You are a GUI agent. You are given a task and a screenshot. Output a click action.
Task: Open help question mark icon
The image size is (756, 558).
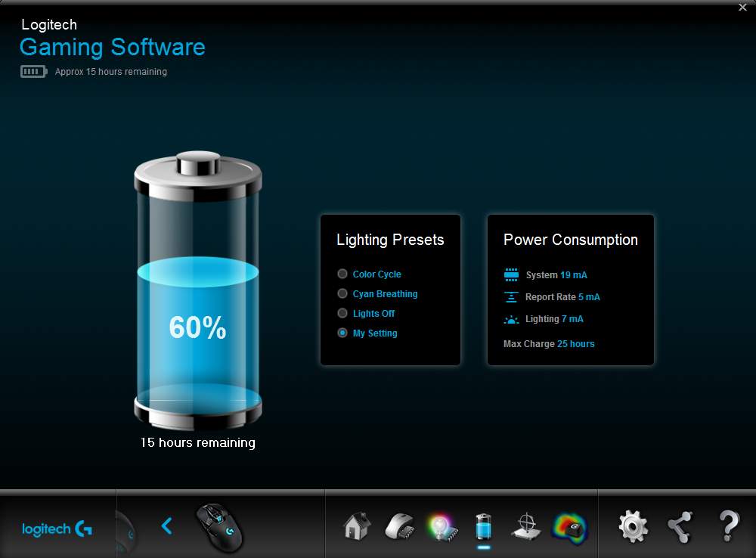(x=727, y=525)
